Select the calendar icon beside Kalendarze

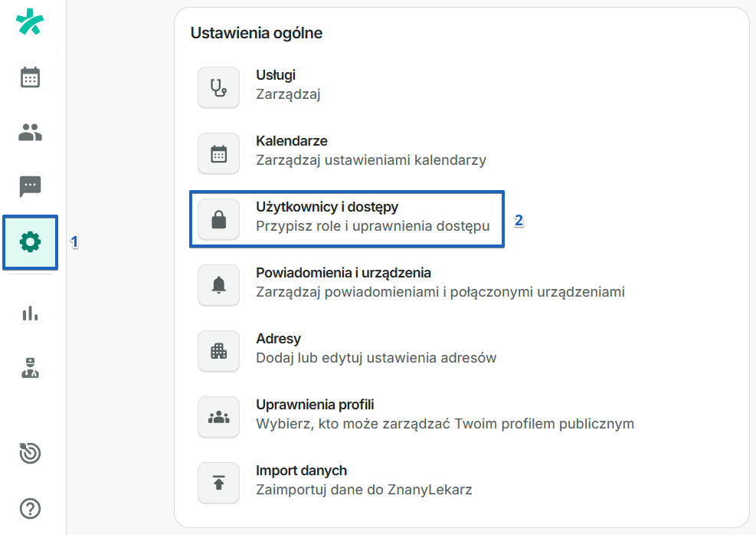point(218,153)
